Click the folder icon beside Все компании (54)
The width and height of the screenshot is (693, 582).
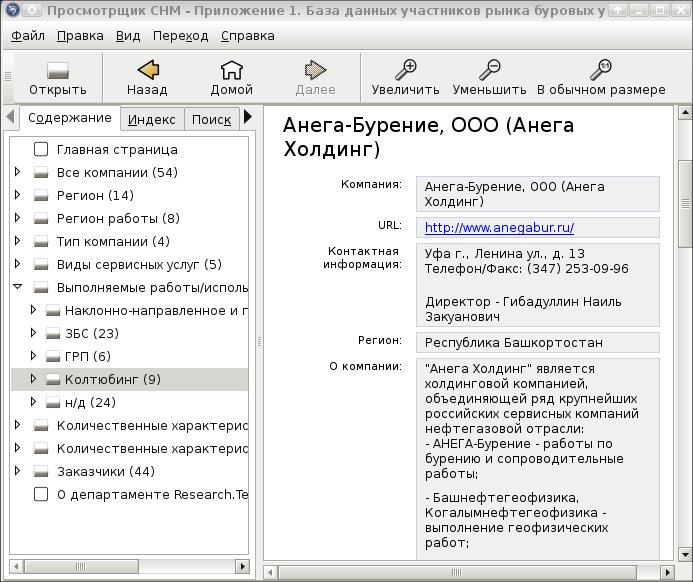(41, 172)
